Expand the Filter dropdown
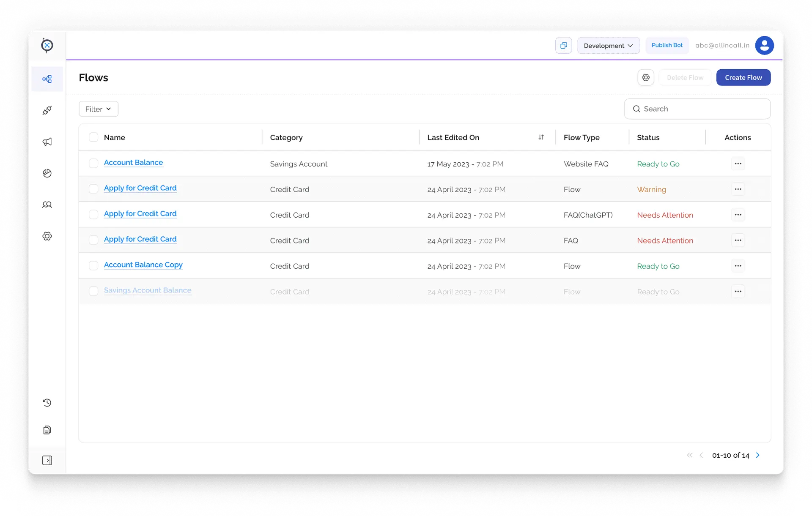The image size is (812, 516). click(x=98, y=109)
